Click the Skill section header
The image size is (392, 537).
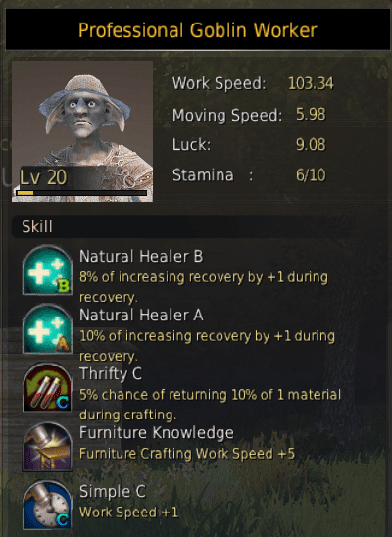pyautogui.click(x=37, y=226)
